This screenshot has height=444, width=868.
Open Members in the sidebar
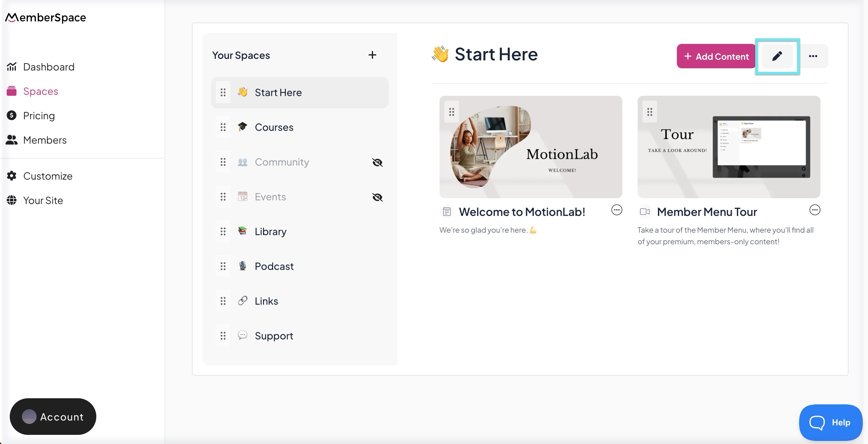44,140
